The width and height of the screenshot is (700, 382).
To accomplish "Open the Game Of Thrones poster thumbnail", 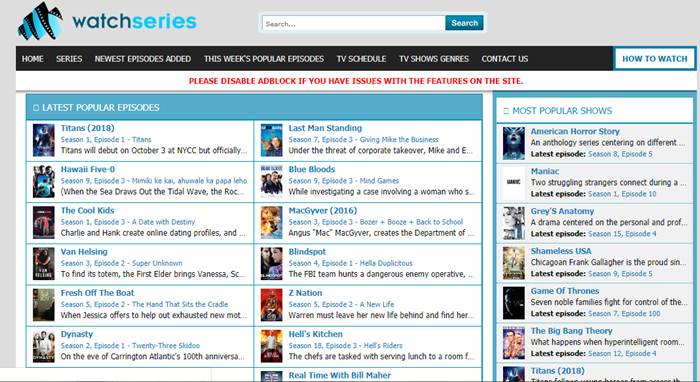I will (x=514, y=303).
